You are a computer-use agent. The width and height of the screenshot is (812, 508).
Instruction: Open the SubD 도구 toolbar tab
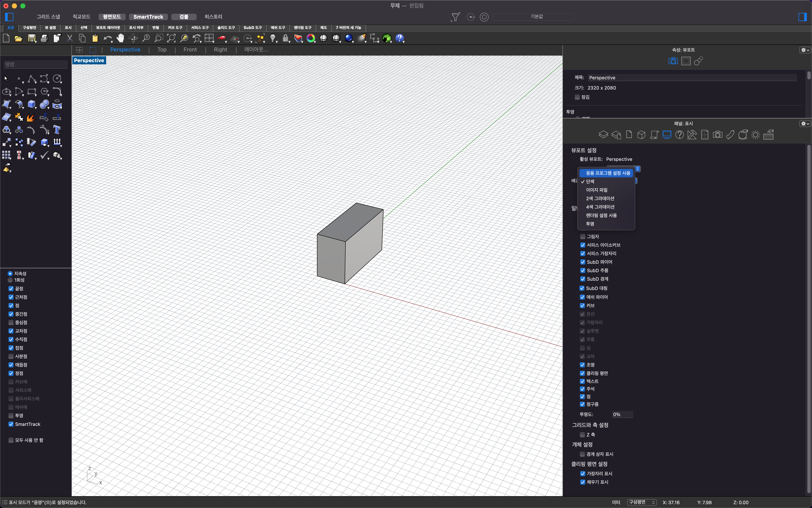(x=252, y=28)
